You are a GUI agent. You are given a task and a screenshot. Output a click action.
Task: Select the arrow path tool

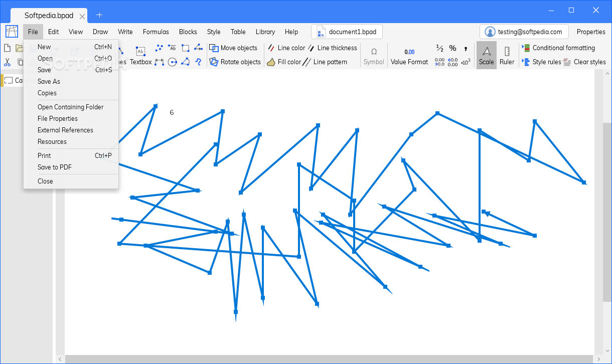[x=198, y=48]
